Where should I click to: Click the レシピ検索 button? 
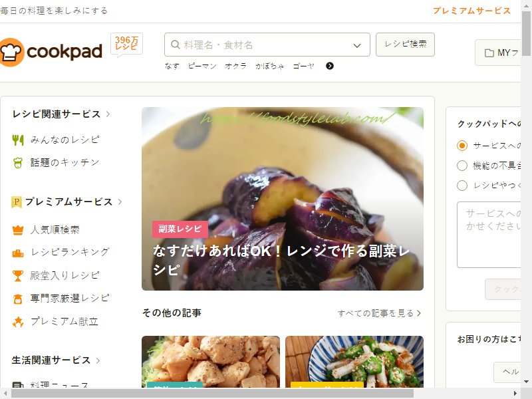pyautogui.click(x=405, y=44)
